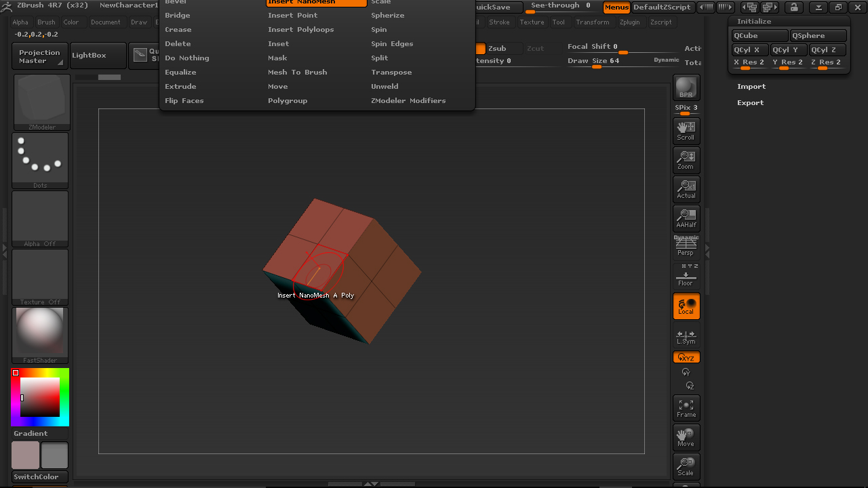
Task: Toggle L.Sym local symmetry
Action: [x=686, y=336]
